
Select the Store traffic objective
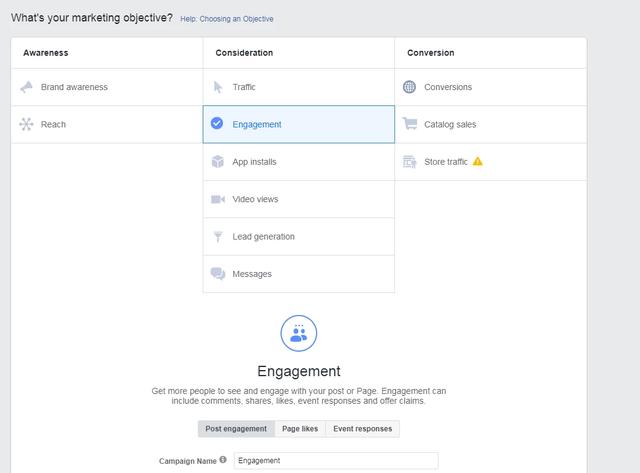(x=445, y=162)
